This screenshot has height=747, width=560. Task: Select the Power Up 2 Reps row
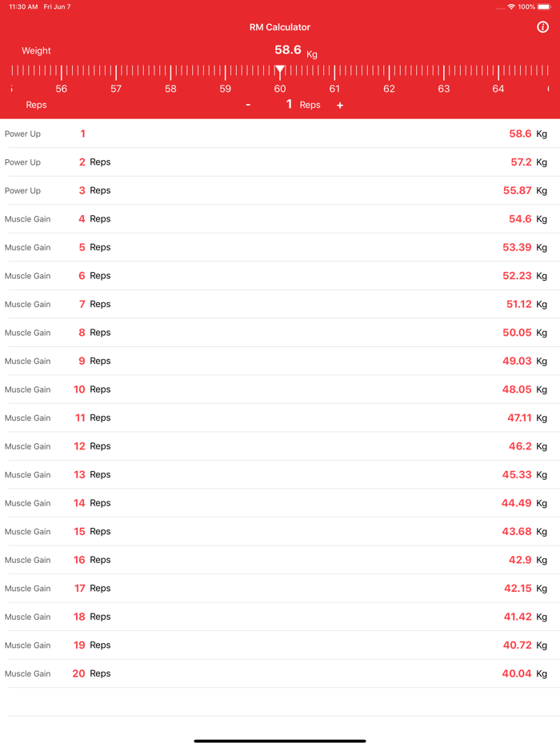(x=280, y=162)
